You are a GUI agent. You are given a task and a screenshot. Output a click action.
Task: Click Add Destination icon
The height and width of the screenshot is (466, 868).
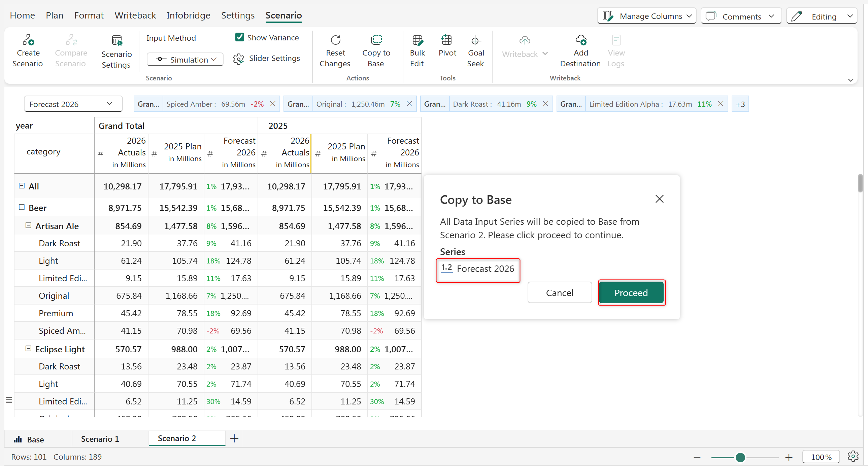580,40
